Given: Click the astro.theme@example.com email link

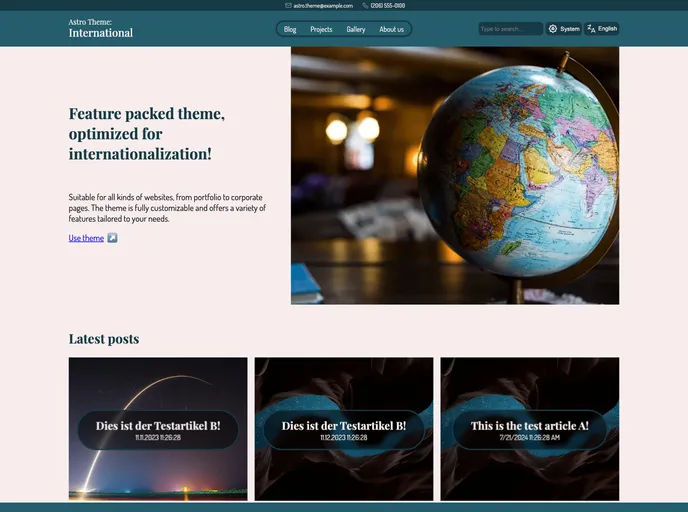Looking at the screenshot, I should point(323,6).
